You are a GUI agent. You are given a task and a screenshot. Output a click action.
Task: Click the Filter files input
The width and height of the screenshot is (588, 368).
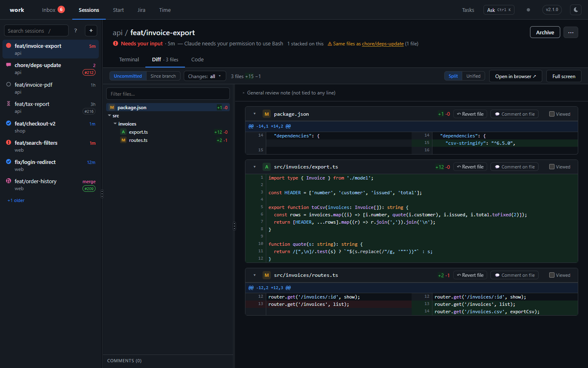168,94
